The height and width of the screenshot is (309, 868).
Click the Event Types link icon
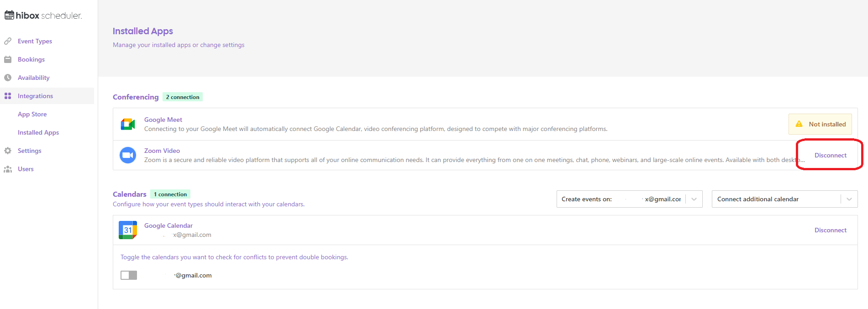pos(8,41)
